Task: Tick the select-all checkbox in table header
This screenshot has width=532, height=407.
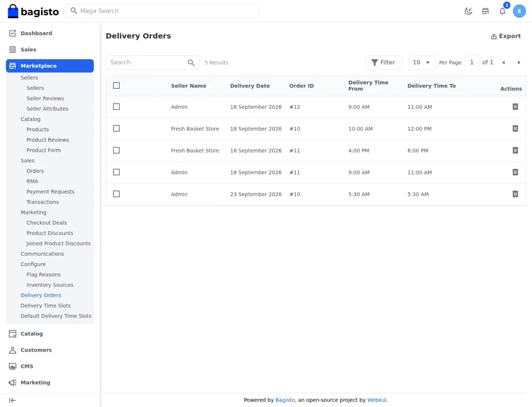Action: 116,86
